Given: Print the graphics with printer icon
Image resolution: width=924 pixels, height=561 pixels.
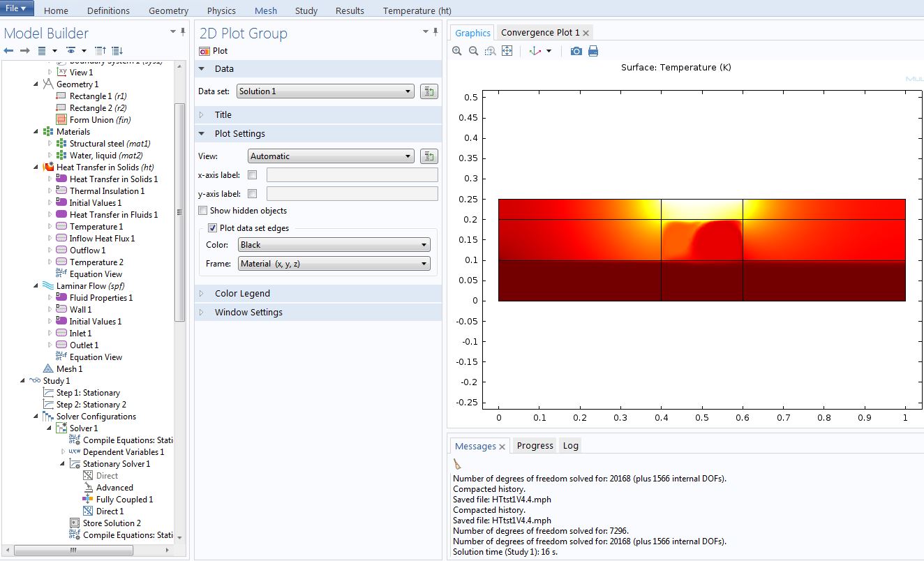Looking at the screenshot, I should click(593, 51).
